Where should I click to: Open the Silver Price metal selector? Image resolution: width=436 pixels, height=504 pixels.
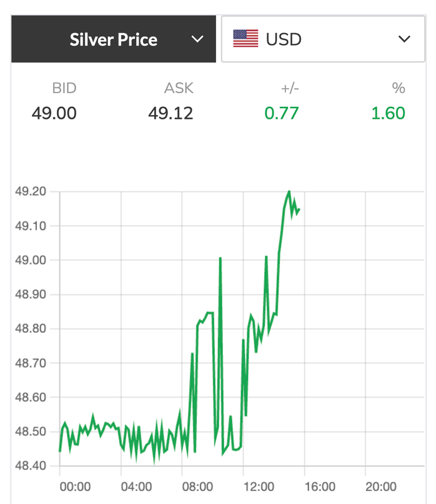coord(114,39)
